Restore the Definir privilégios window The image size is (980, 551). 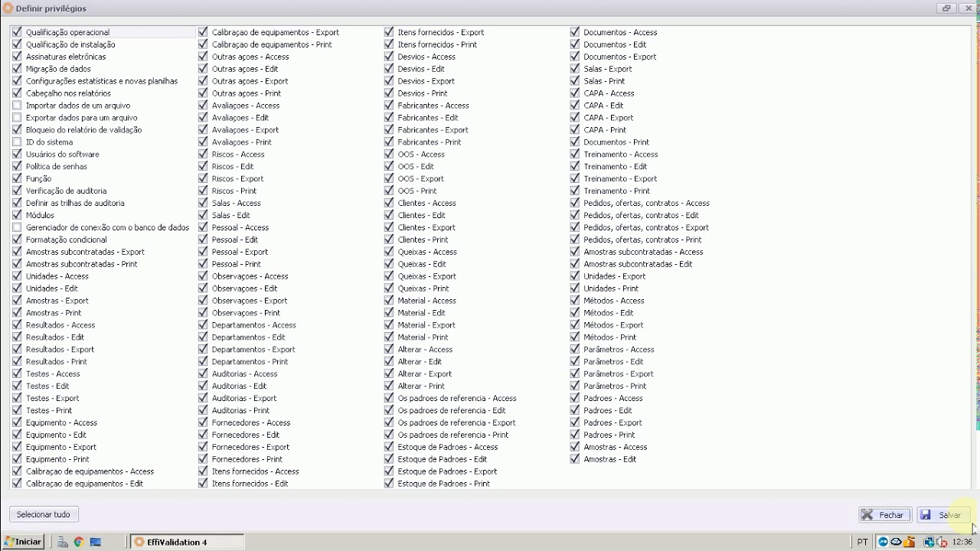tap(946, 8)
